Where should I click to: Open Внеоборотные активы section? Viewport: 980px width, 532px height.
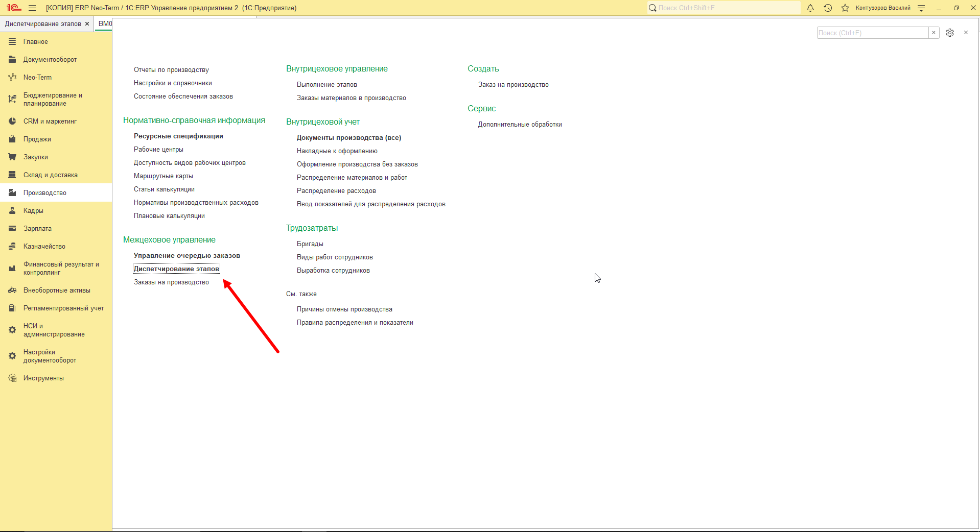click(x=56, y=291)
